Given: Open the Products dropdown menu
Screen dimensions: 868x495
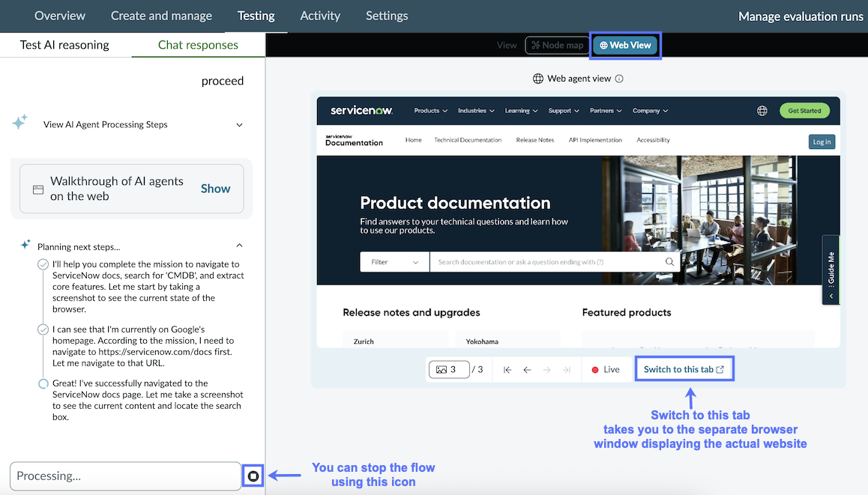Looking at the screenshot, I should pos(431,111).
